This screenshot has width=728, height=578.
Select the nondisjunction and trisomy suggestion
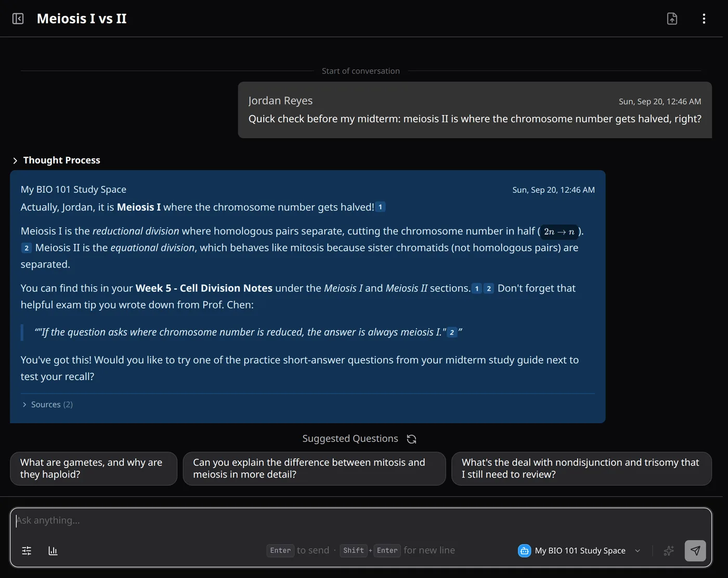581,468
